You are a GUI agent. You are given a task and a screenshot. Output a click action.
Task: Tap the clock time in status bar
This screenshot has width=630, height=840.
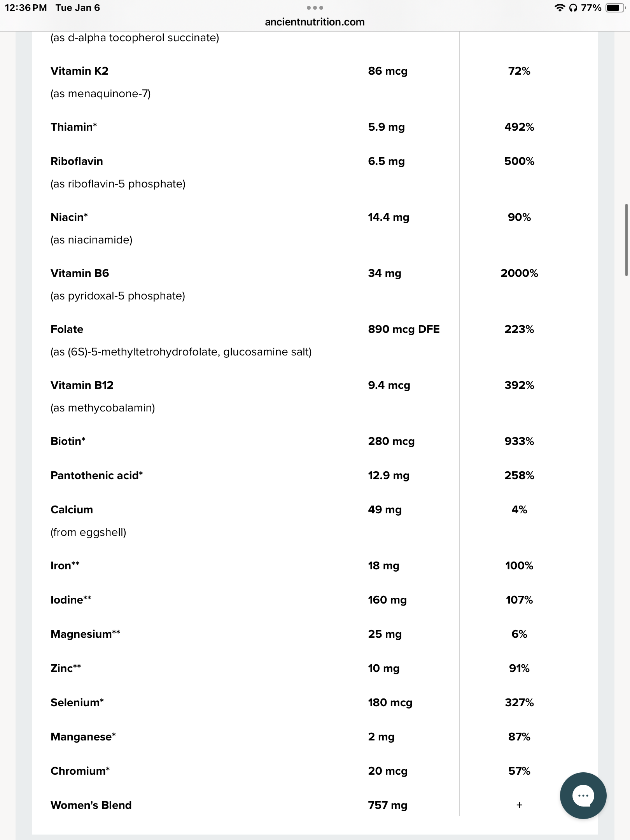(x=26, y=8)
